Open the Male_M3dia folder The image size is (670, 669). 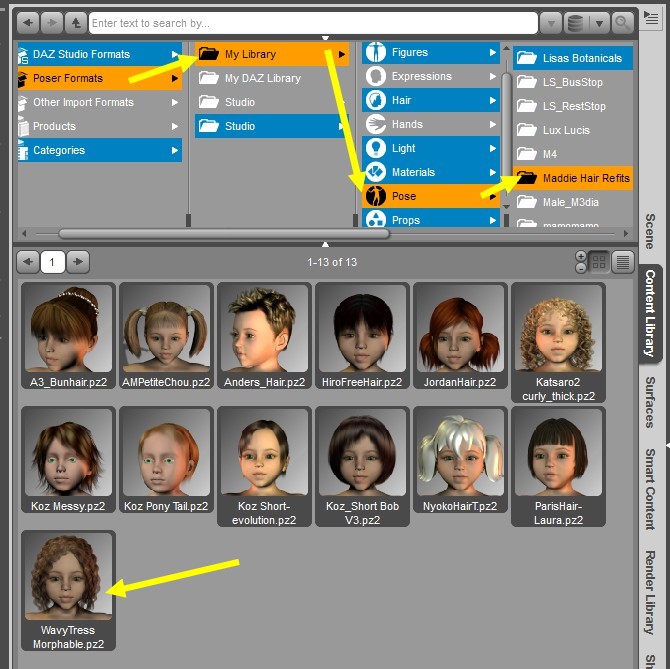[x=573, y=202]
